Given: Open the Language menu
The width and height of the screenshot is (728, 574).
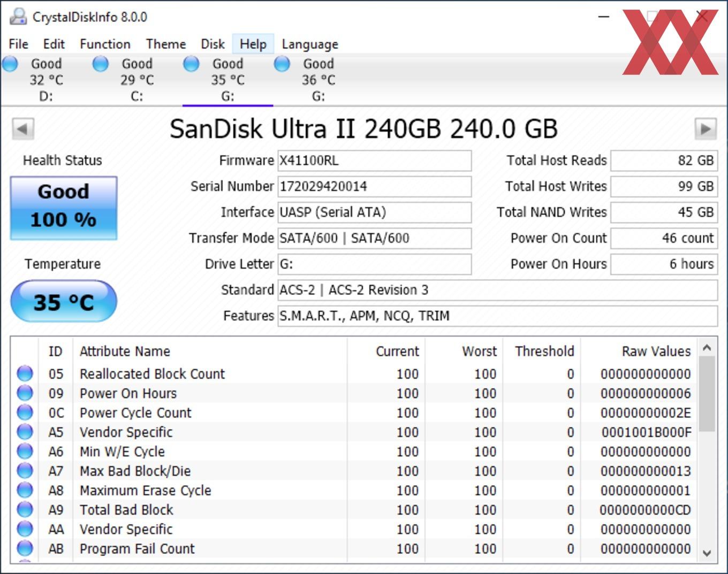Looking at the screenshot, I should [x=310, y=44].
